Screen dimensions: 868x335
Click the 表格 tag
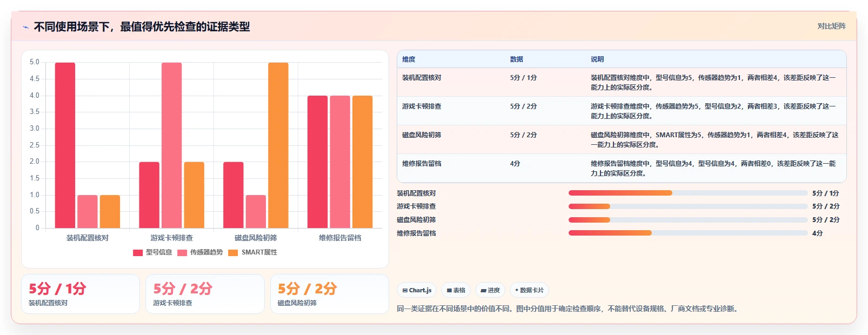click(456, 290)
